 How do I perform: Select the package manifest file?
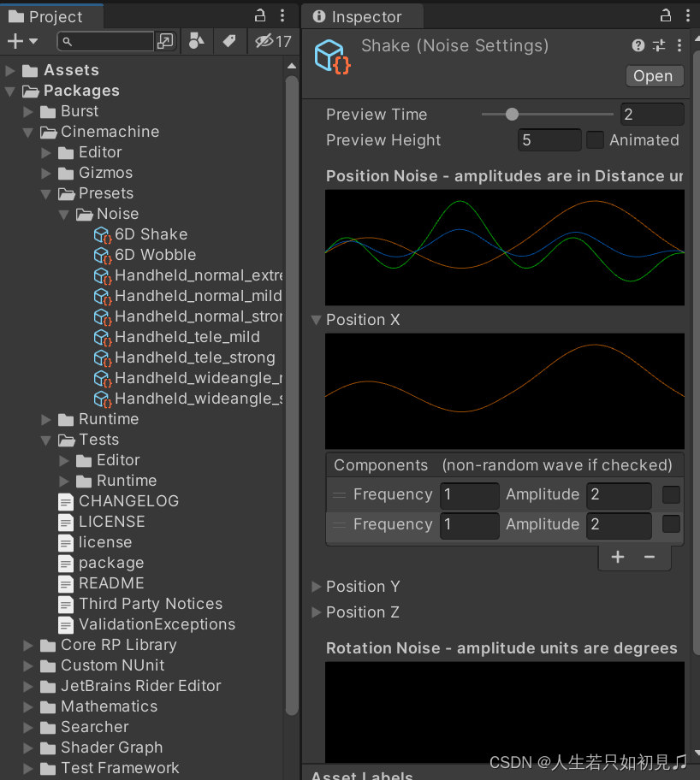pyautogui.click(x=101, y=563)
